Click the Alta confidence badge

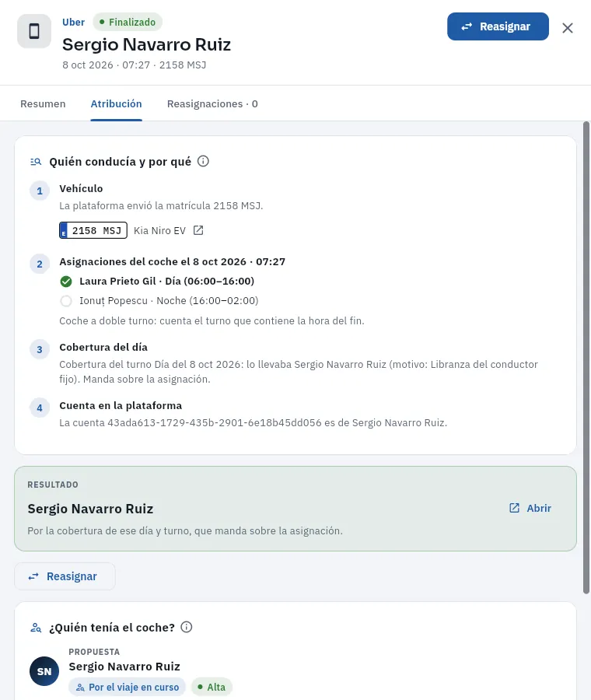coord(212,687)
